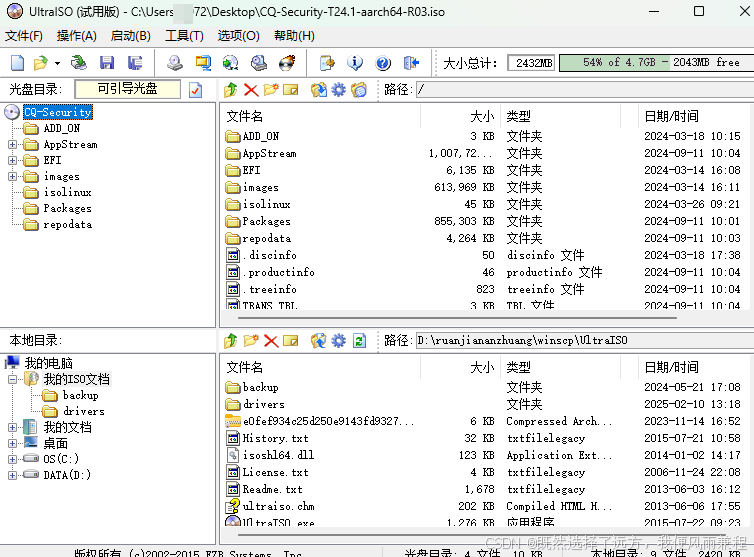Click the disc file list horizontal scrollbar
The image size is (754, 557).
pos(457,318)
